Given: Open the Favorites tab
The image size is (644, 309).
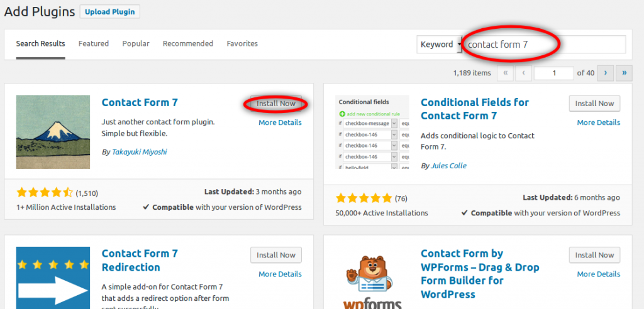Looking at the screenshot, I should tap(242, 44).
